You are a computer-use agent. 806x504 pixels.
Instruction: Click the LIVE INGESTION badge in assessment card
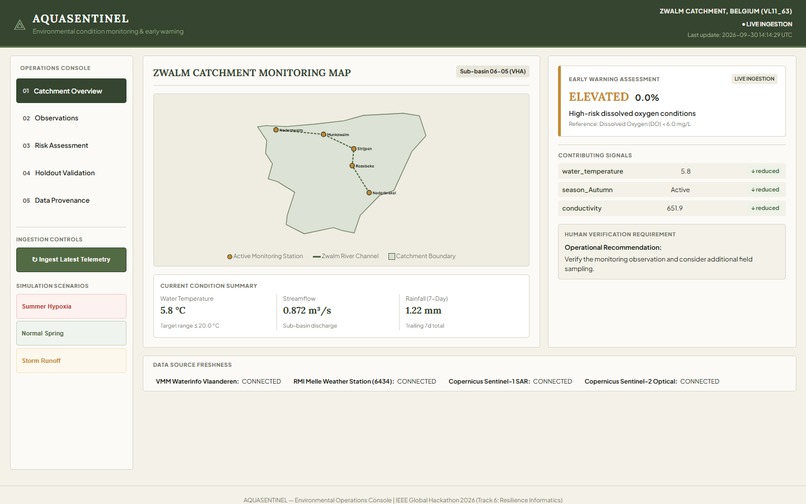click(754, 79)
